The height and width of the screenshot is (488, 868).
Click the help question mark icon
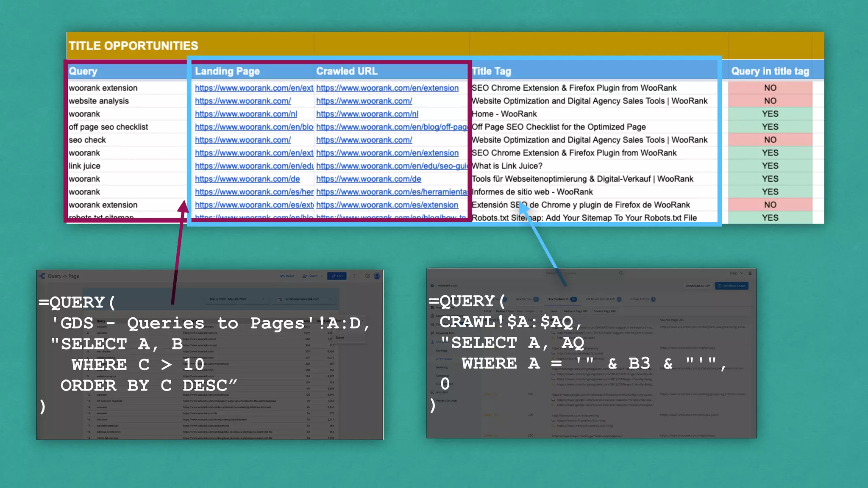coord(367,276)
